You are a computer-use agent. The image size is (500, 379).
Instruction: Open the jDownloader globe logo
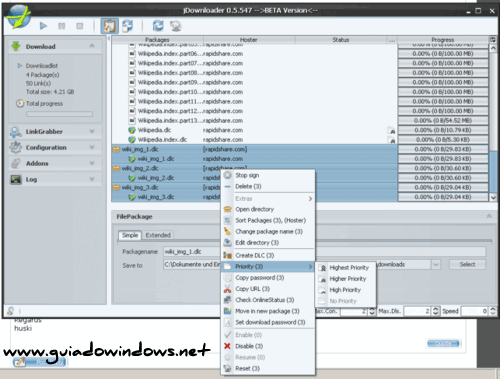click(x=19, y=17)
